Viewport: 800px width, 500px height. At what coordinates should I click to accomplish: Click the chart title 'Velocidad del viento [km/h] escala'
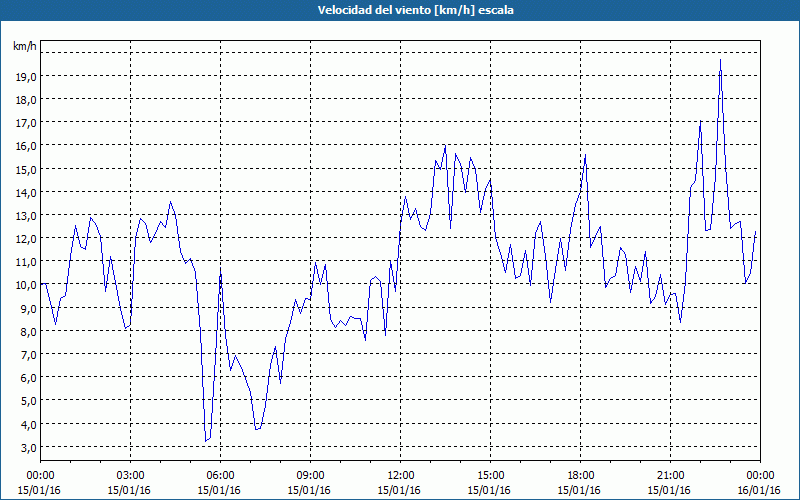415,10
